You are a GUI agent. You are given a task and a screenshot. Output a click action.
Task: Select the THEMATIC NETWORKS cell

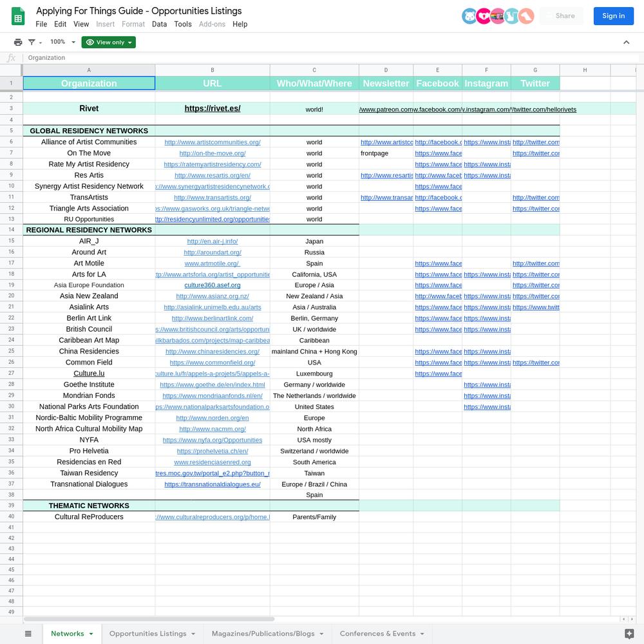tap(89, 506)
